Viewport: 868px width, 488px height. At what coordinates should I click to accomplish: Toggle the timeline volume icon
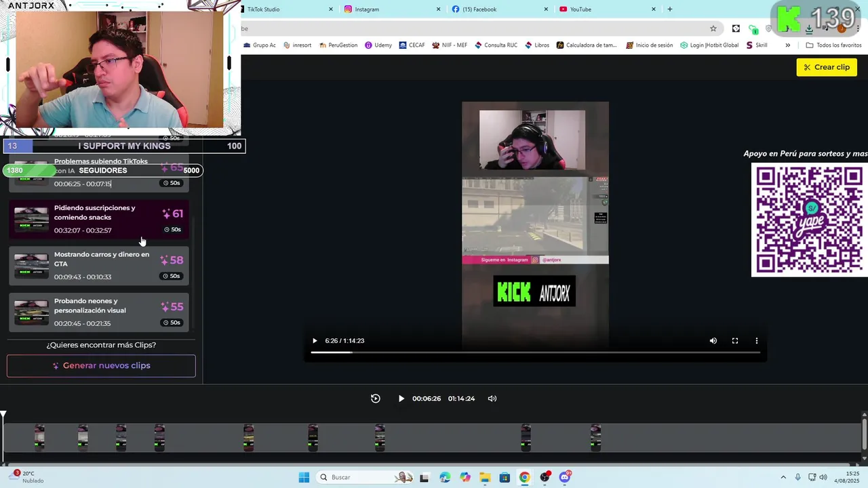coord(492,399)
